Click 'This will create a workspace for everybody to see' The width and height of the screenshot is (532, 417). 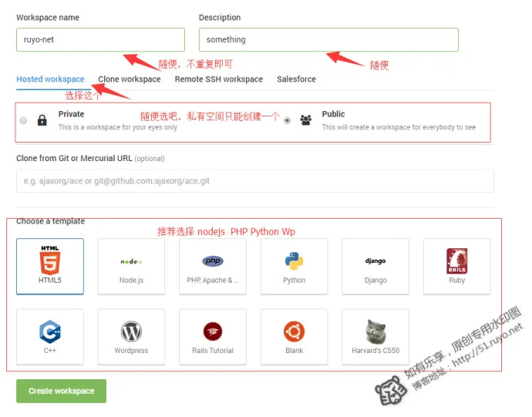(x=399, y=127)
